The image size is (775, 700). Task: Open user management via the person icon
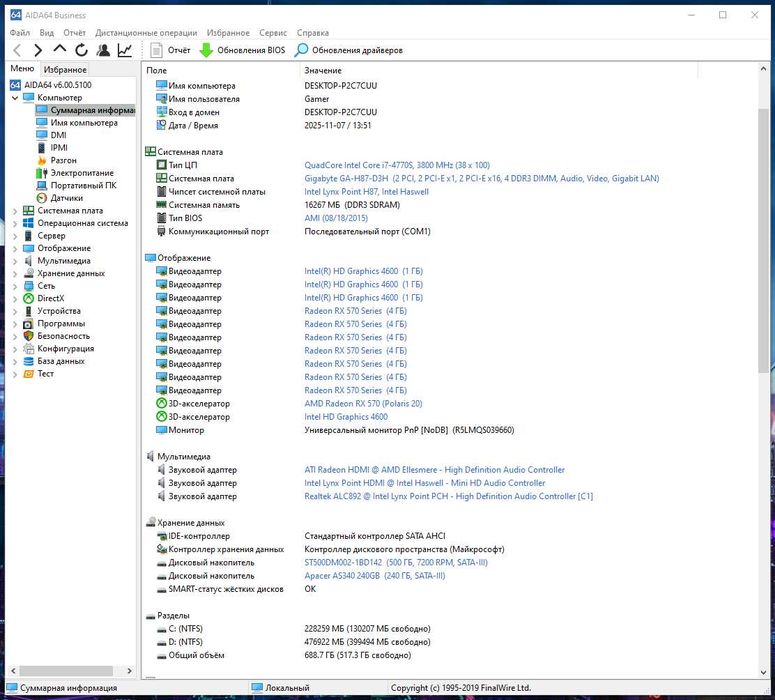[x=103, y=50]
